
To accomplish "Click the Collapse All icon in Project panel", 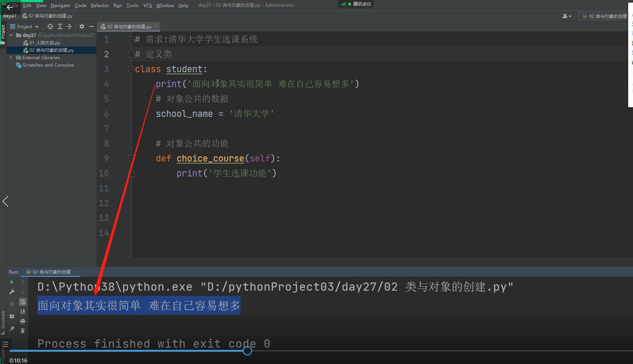I will pyautogui.click(x=70, y=26).
